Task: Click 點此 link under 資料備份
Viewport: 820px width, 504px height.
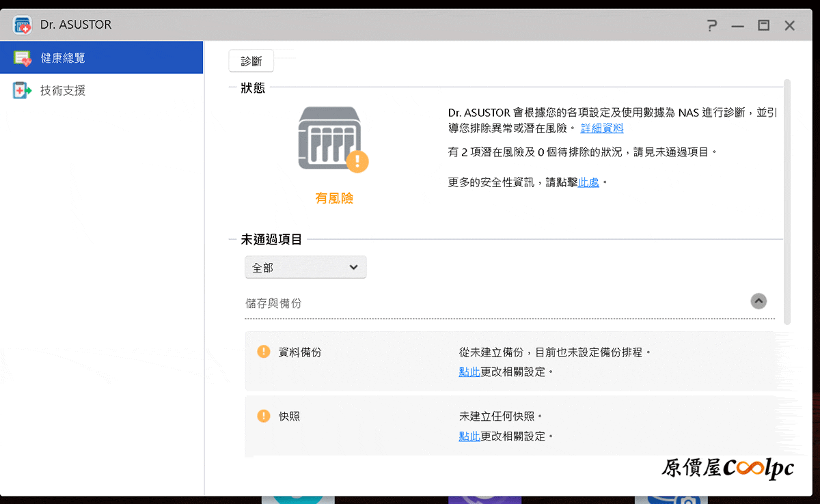Action: pos(469,372)
